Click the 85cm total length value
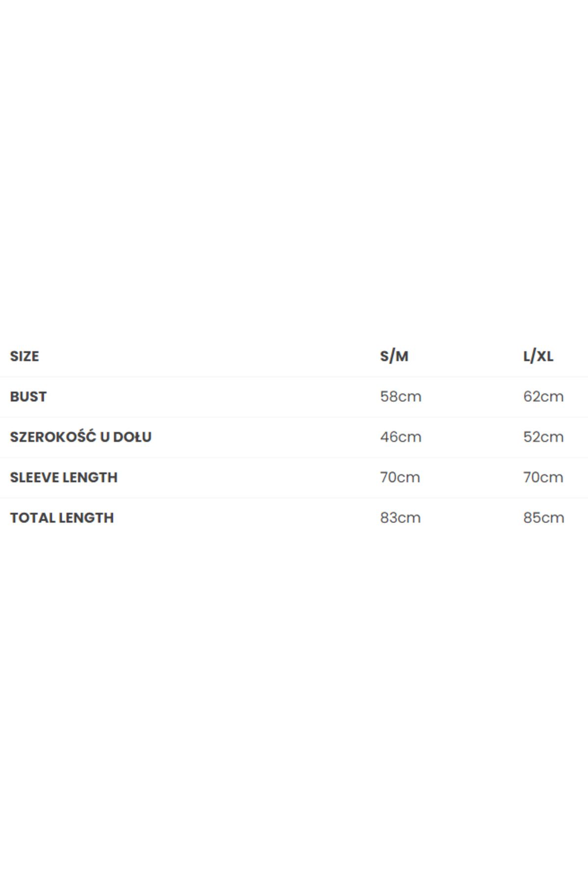The height and width of the screenshot is (882, 588). tap(543, 517)
